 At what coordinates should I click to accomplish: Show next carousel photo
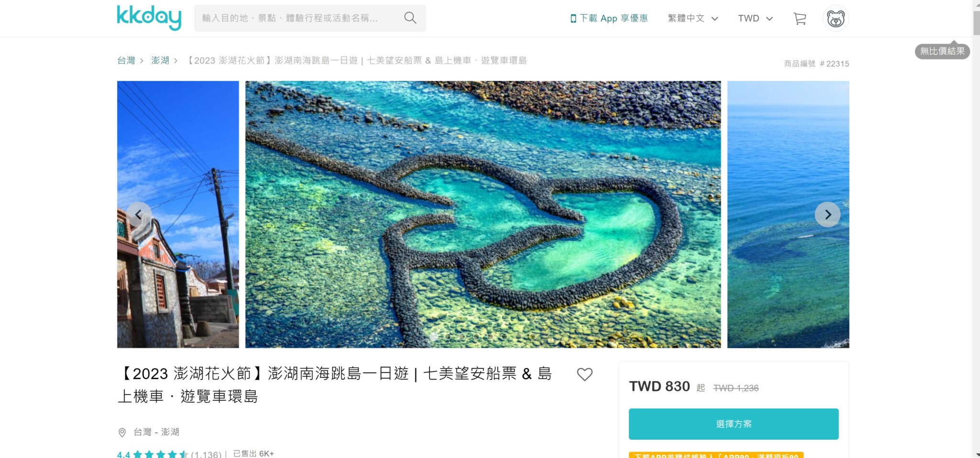[x=827, y=215]
